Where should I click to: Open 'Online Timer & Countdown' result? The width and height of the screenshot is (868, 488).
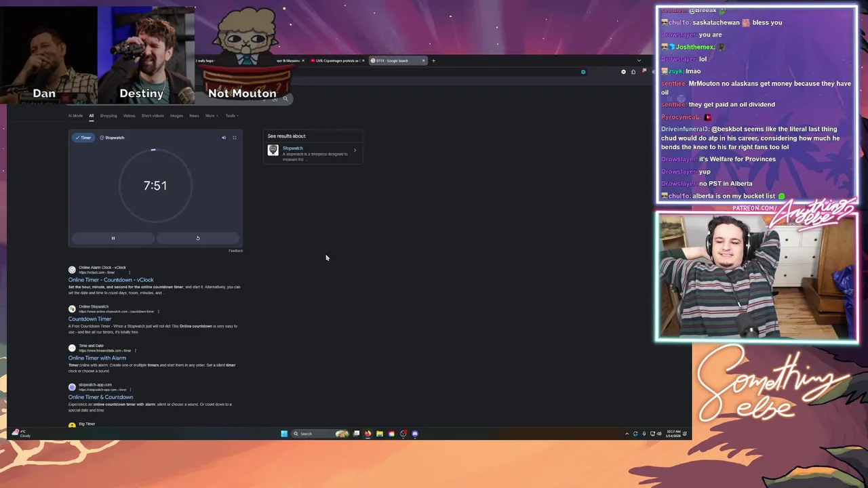pos(100,397)
